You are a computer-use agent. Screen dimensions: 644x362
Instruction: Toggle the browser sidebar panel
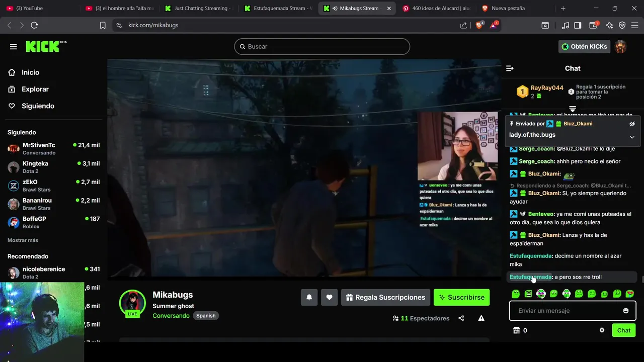pyautogui.click(x=578, y=25)
